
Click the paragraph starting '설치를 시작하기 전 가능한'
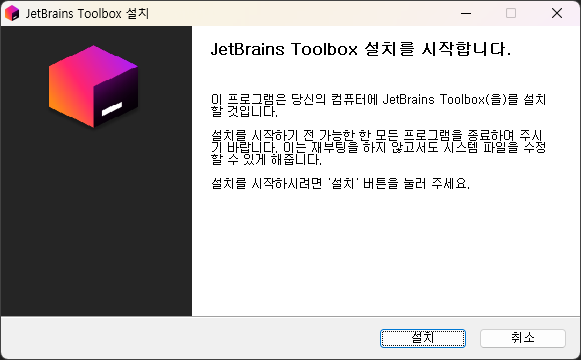click(x=378, y=147)
